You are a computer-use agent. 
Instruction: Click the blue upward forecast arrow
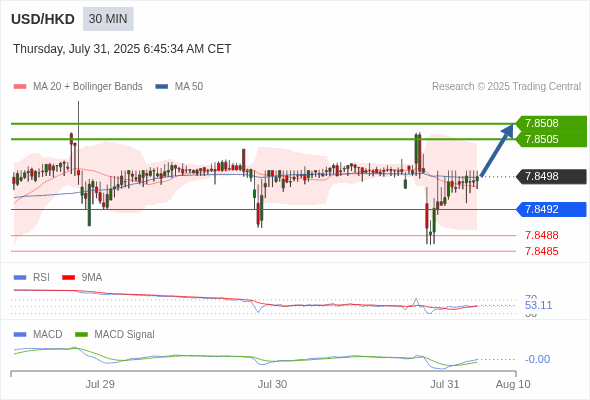point(497,150)
